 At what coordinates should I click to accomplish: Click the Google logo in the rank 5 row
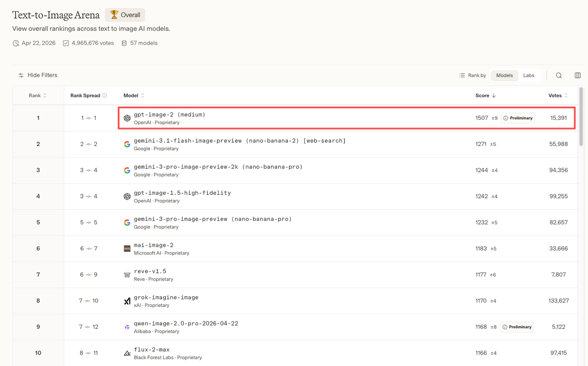click(127, 223)
